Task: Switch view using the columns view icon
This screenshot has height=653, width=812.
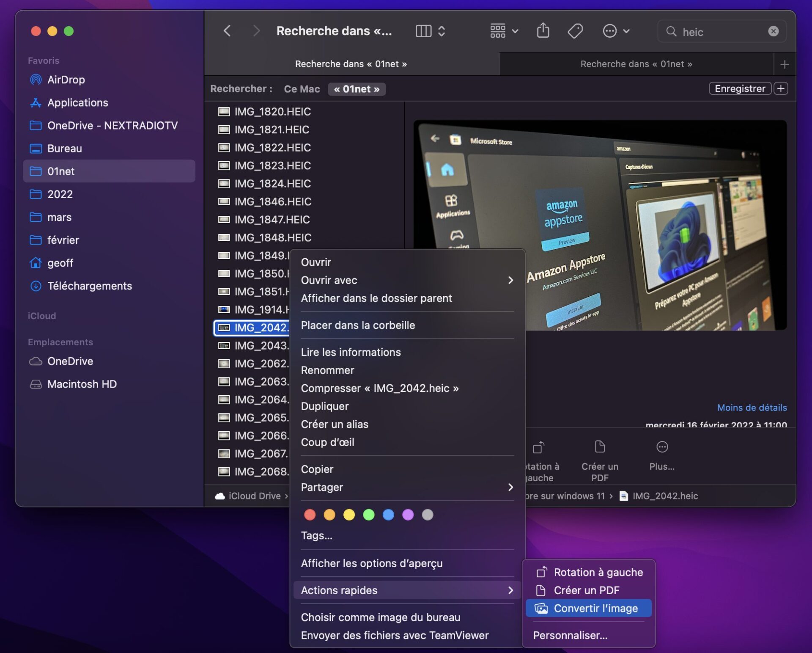Action: click(x=423, y=31)
